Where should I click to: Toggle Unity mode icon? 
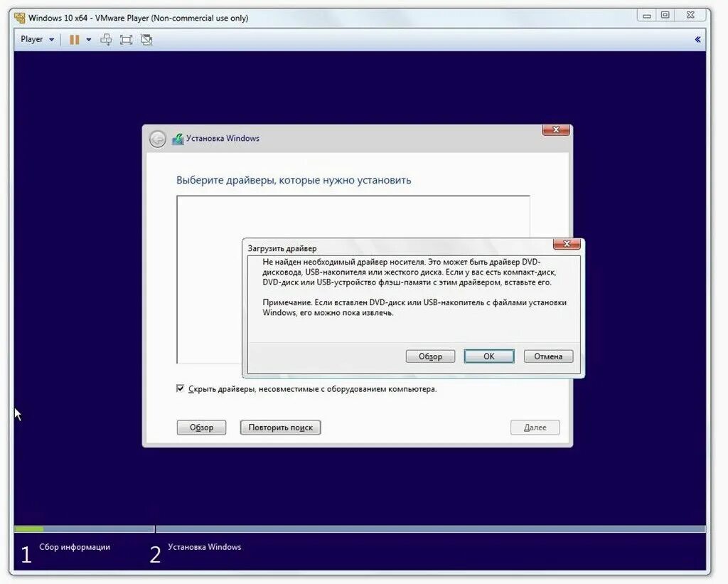click(x=146, y=40)
